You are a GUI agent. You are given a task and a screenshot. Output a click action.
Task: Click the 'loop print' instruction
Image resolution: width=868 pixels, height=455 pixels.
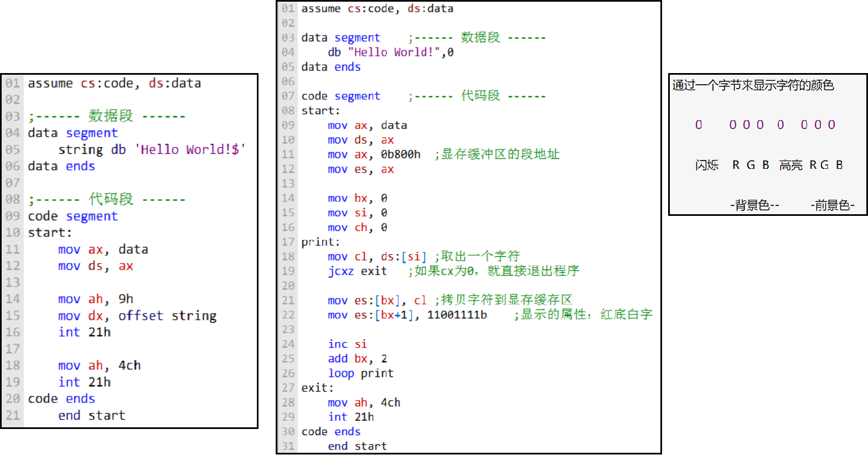(361, 374)
